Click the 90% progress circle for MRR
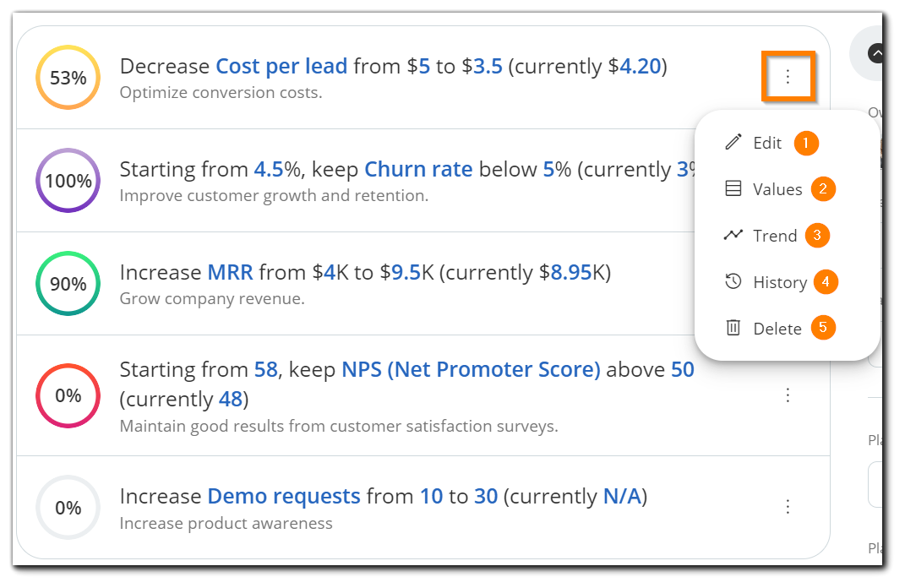This screenshot has width=905, height=588. pyautogui.click(x=68, y=283)
